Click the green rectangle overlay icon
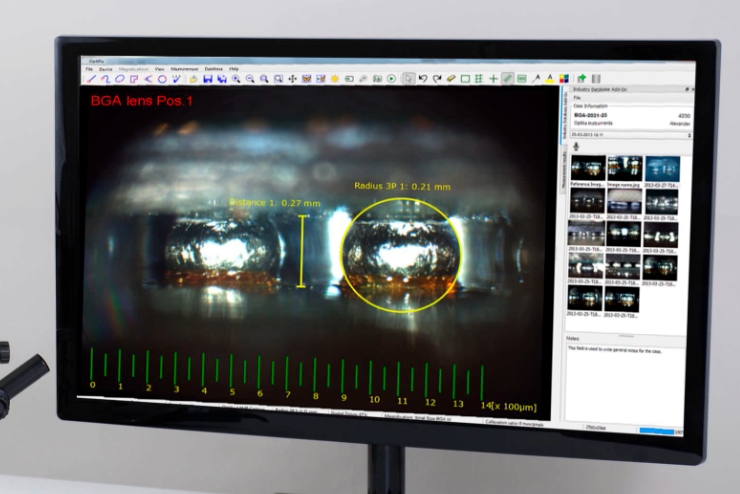Viewport: 740px width, 494px height. [x=465, y=79]
